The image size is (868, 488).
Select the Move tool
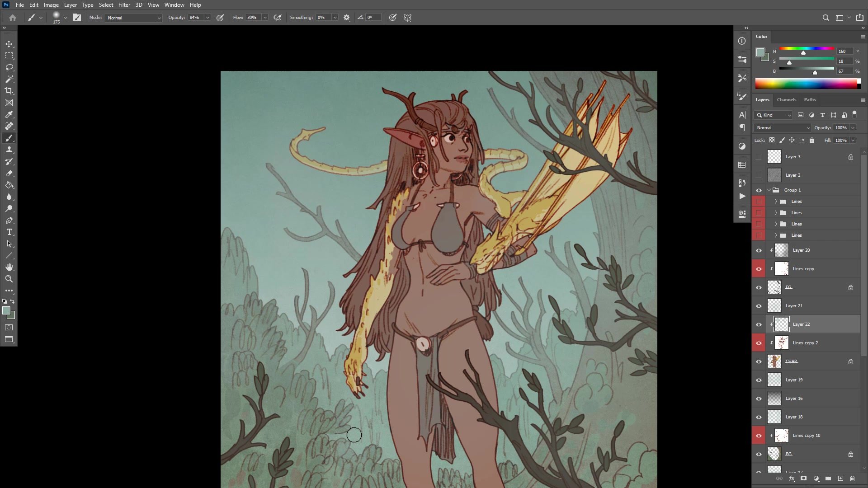click(9, 44)
